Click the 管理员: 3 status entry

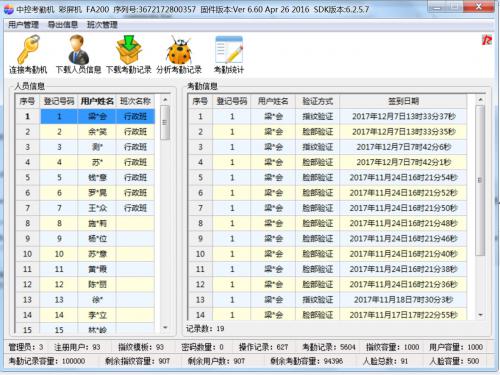[x=26, y=347]
